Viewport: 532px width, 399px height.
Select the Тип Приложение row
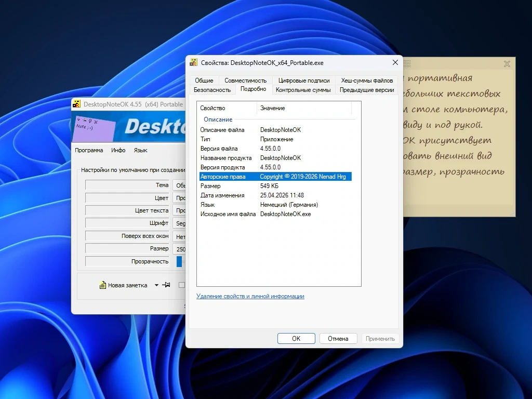click(275, 139)
